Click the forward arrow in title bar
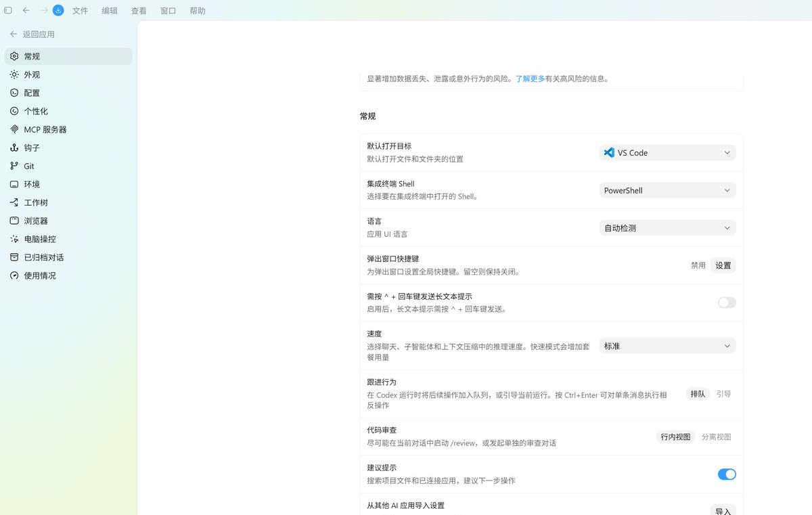The width and height of the screenshot is (812, 515). click(x=44, y=10)
